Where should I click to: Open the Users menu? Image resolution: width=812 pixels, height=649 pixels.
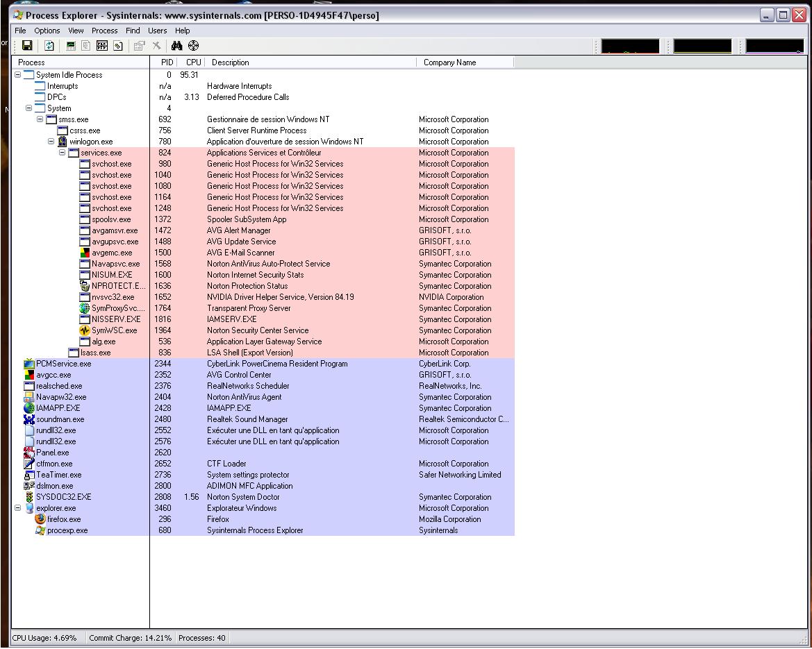click(x=158, y=31)
